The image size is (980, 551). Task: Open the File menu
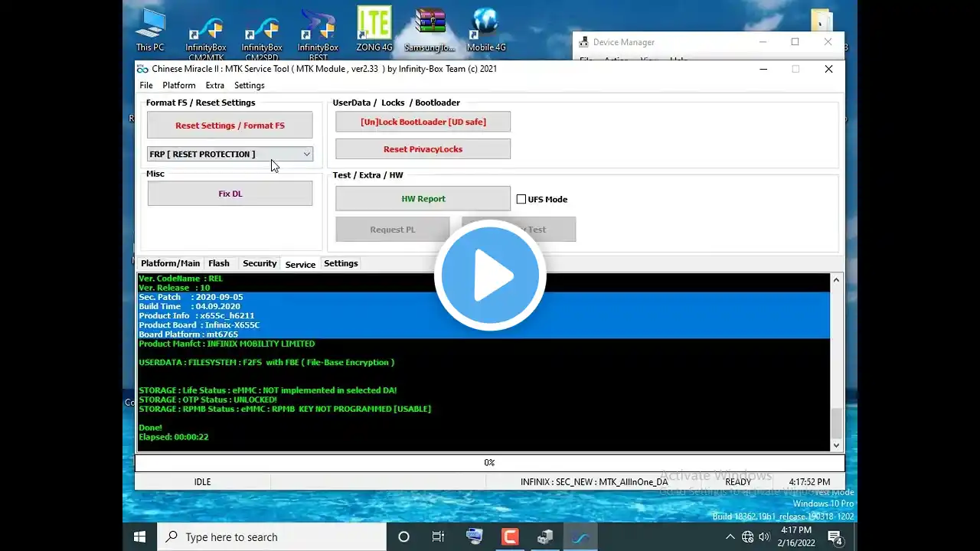tap(146, 86)
